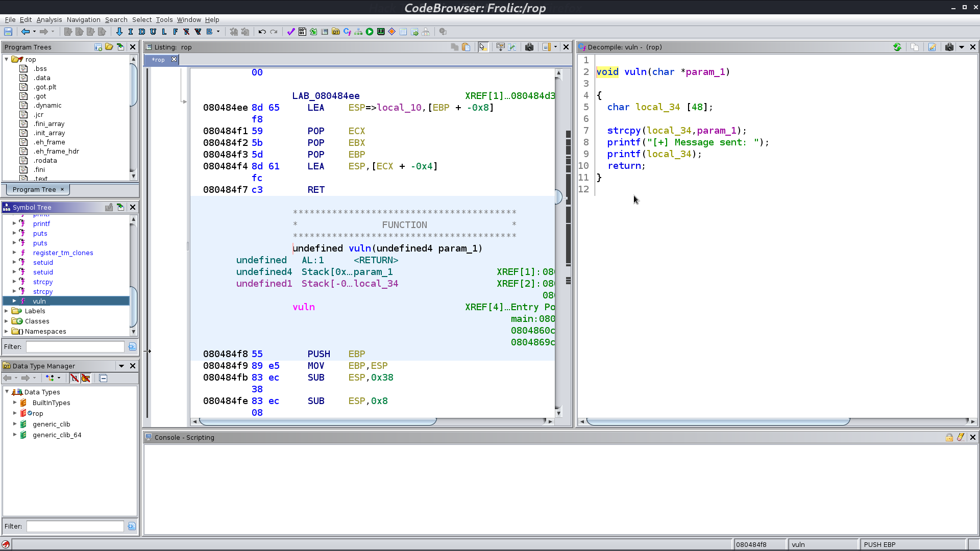Viewport: 980px width, 551px height.
Task: Collapse all in Data Type Manager
Action: coord(103,378)
